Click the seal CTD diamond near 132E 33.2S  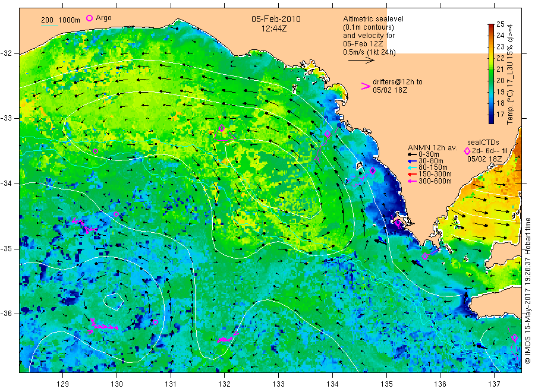coord(222,128)
